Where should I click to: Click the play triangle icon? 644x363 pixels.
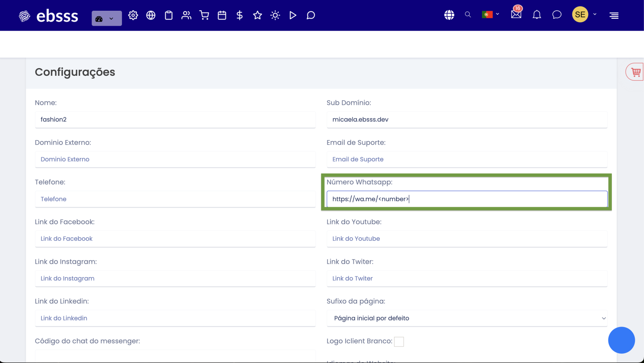[x=293, y=15]
